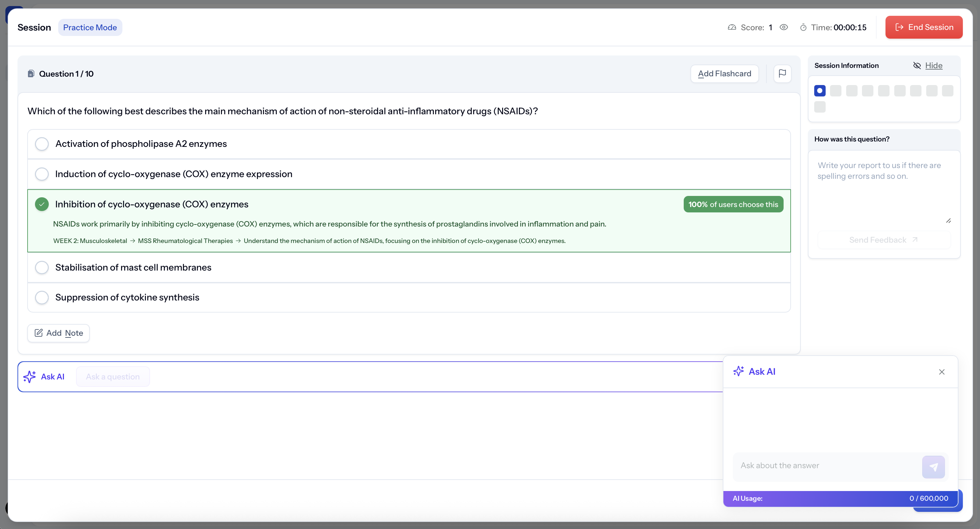Hide the Session Information panel

(933, 66)
